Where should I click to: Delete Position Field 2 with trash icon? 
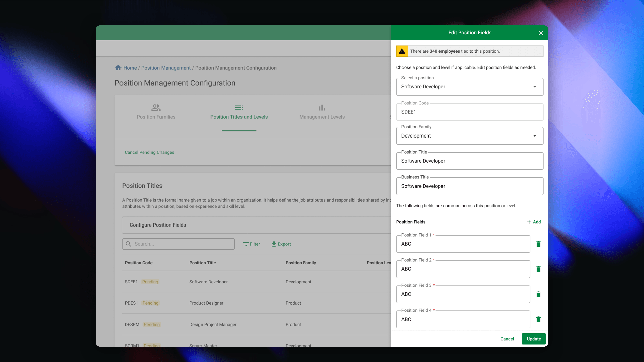538,269
